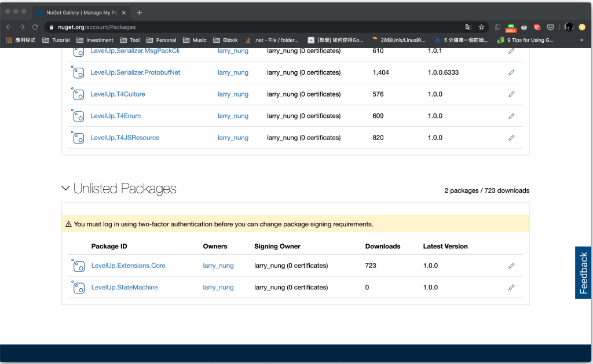
Task: Collapse the Unlisted Packages section
Action: point(65,188)
